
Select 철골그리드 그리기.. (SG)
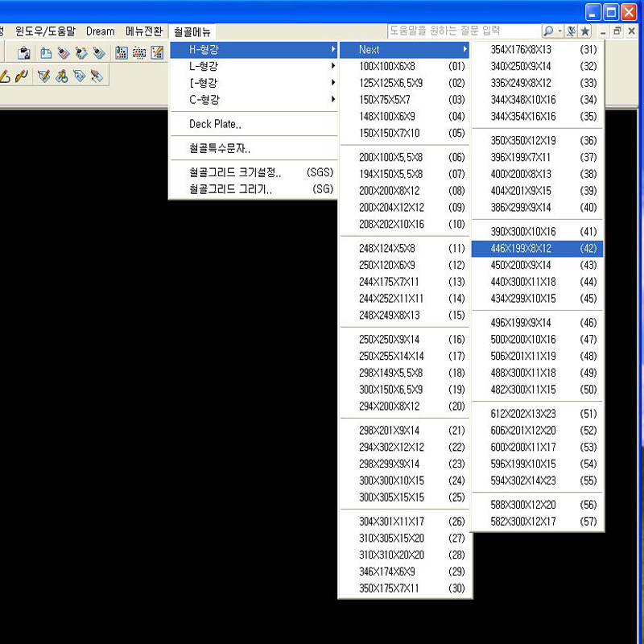(254, 189)
